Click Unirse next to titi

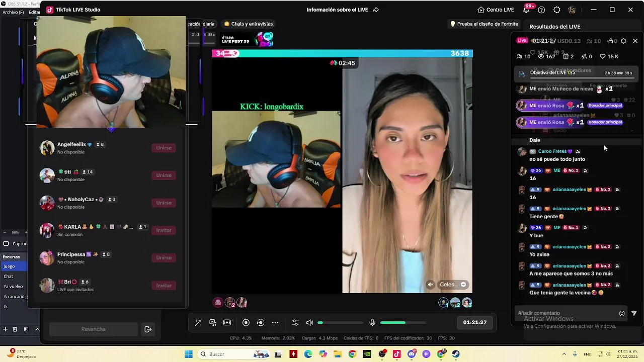coord(164,175)
